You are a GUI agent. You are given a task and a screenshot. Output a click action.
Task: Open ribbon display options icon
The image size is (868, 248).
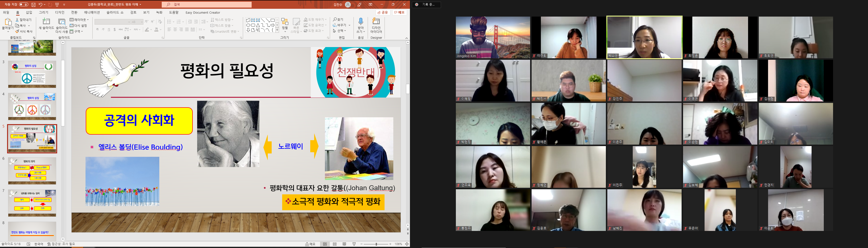tap(371, 4)
